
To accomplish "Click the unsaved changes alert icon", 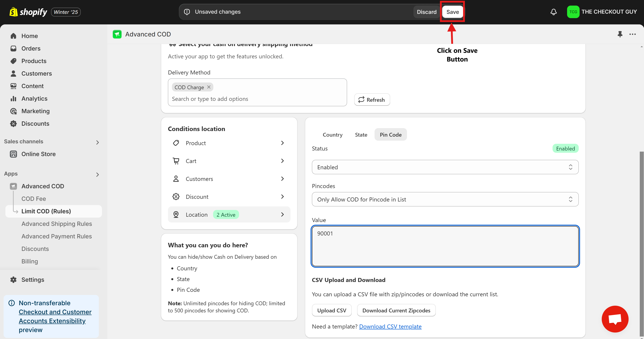I will click(187, 12).
